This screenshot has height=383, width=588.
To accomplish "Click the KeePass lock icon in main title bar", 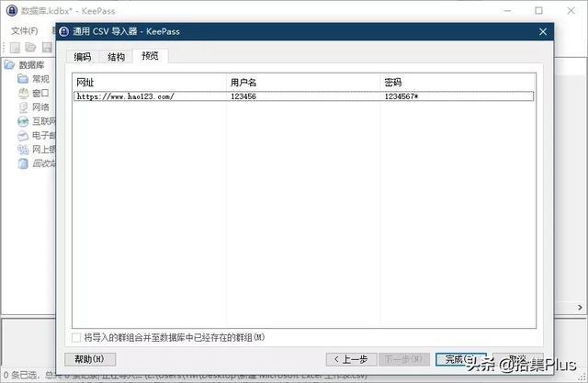I will 12,10.
